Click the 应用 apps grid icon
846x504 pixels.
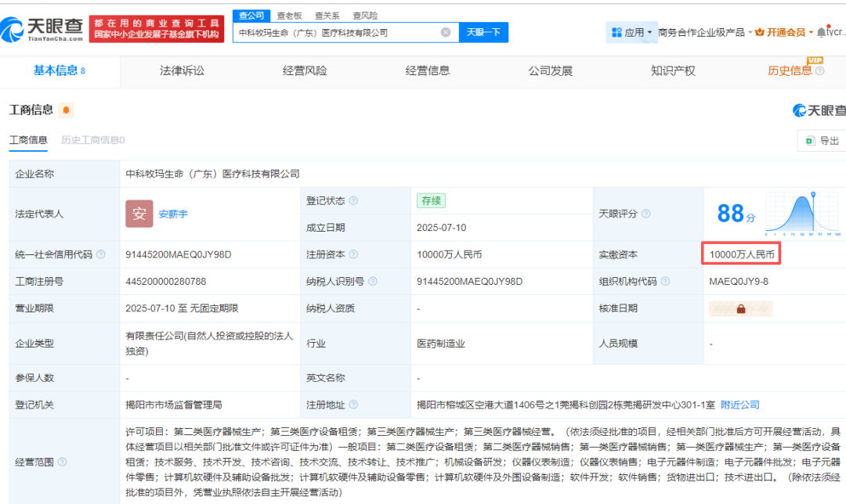(616, 31)
